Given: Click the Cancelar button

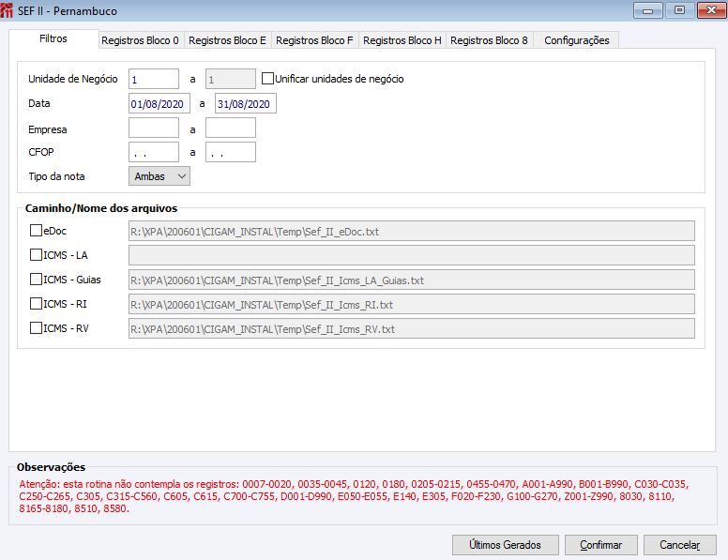Looking at the screenshot, I should pyautogui.click(x=680, y=545).
